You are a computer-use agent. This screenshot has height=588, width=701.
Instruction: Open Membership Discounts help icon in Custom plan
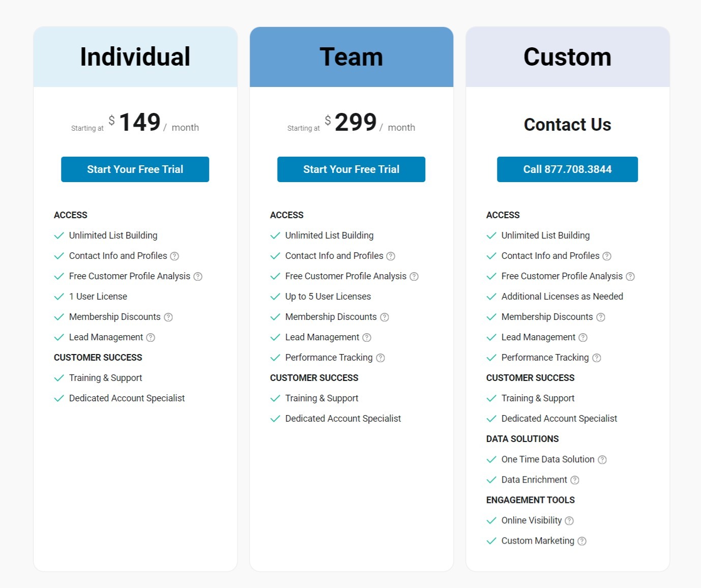point(600,317)
